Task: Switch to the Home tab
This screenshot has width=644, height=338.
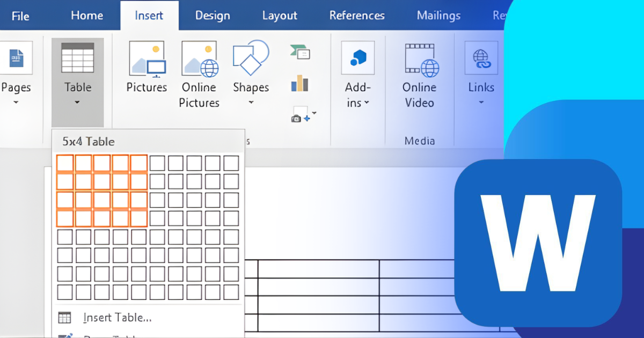Action: coord(87,16)
